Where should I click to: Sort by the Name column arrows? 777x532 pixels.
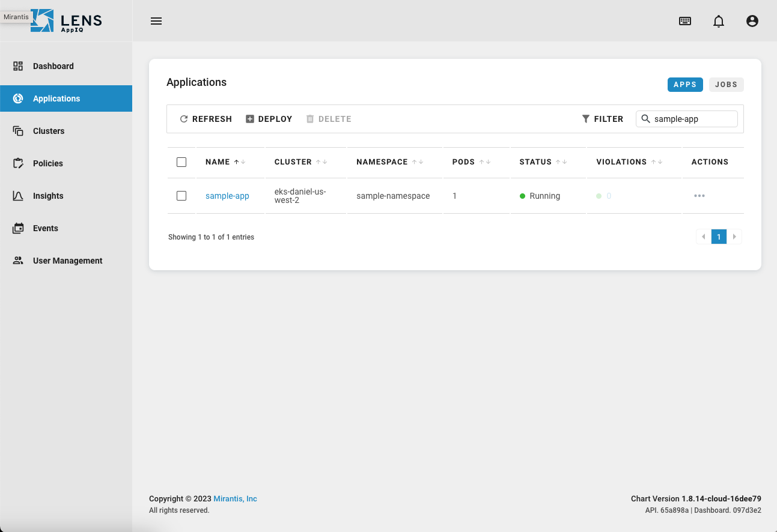[240, 162]
